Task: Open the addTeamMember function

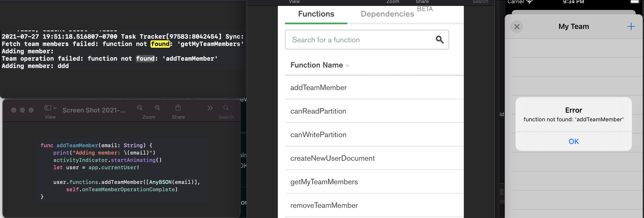Action: tap(318, 88)
